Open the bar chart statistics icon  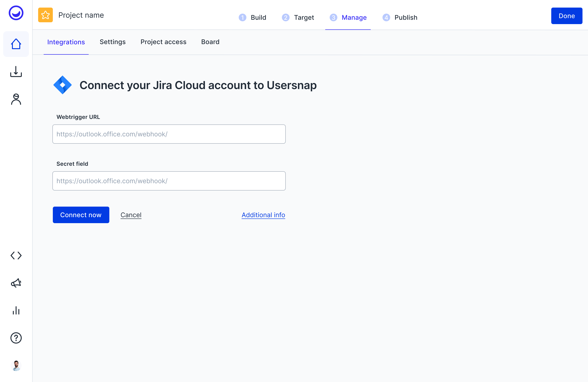pyautogui.click(x=16, y=310)
